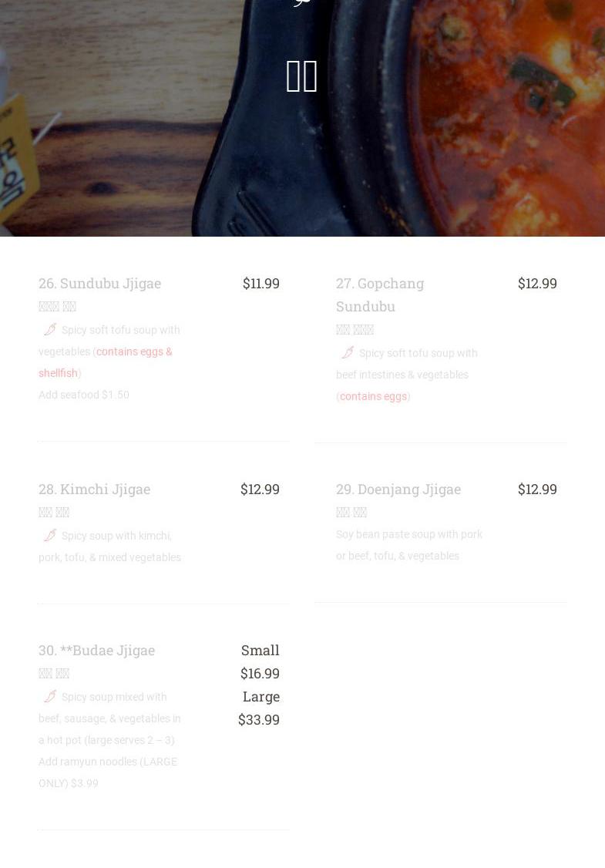This screenshot has height=868, width=605.
Task: Click the "Add ramyun noodles" add-on line
Action: (108, 772)
